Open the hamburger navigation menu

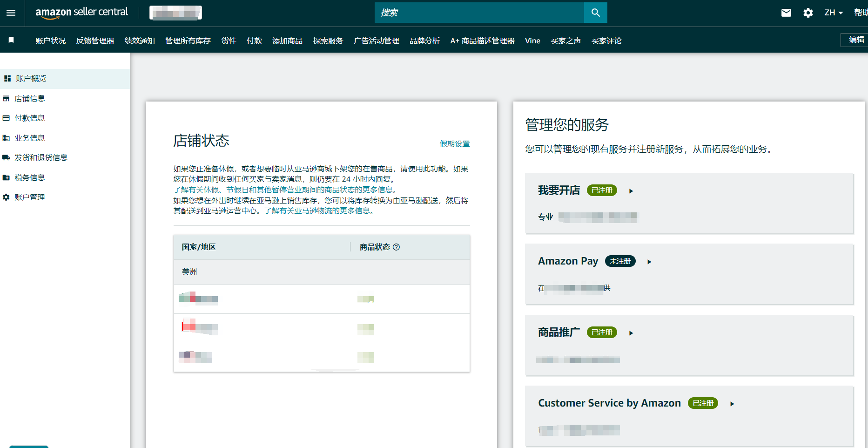11,13
